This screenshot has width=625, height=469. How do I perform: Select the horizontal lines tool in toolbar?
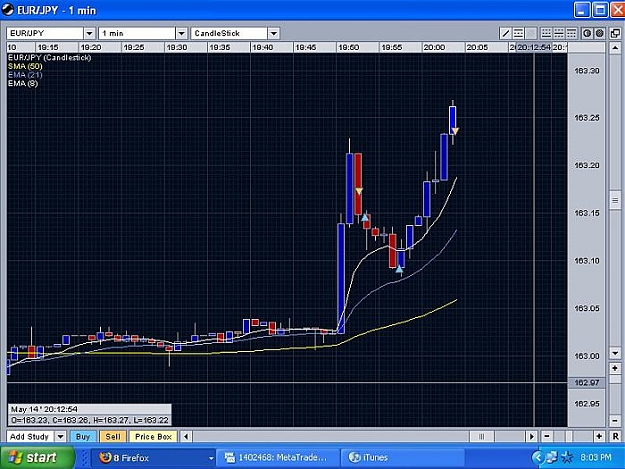click(x=518, y=33)
